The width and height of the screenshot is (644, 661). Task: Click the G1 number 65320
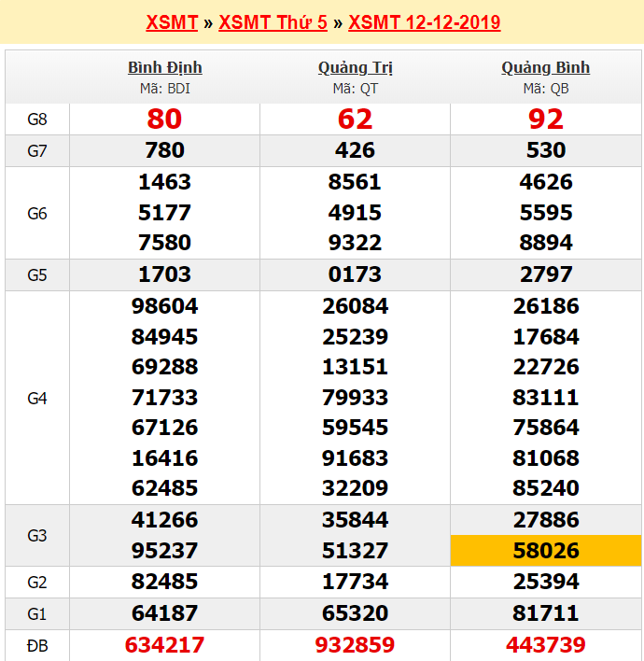[356, 613]
